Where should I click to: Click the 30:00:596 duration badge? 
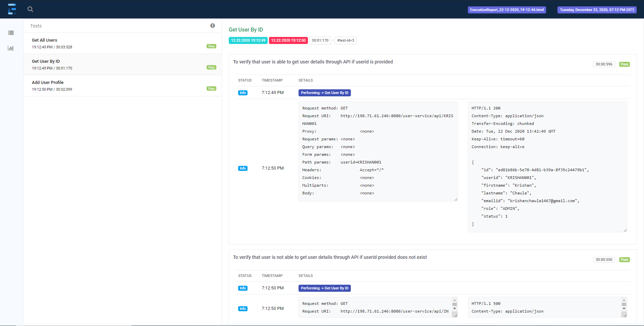pyautogui.click(x=603, y=64)
